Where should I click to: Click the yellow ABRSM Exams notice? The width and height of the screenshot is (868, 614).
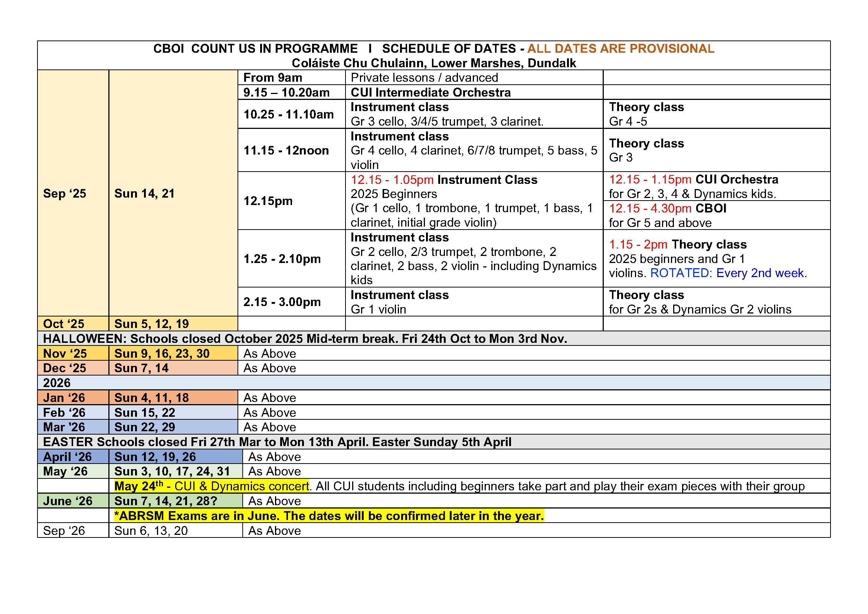click(328, 516)
